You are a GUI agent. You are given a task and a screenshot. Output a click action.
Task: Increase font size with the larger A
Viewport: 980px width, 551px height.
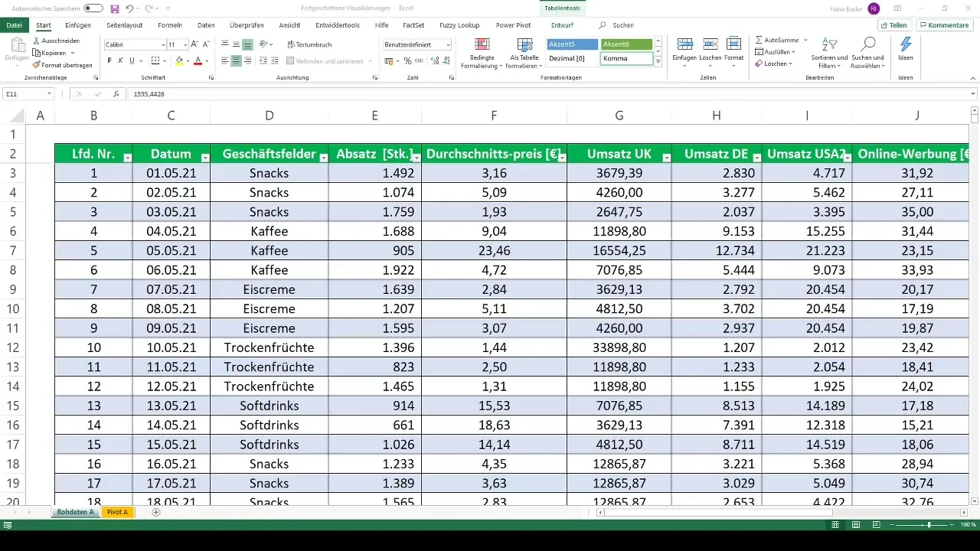coord(195,45)
